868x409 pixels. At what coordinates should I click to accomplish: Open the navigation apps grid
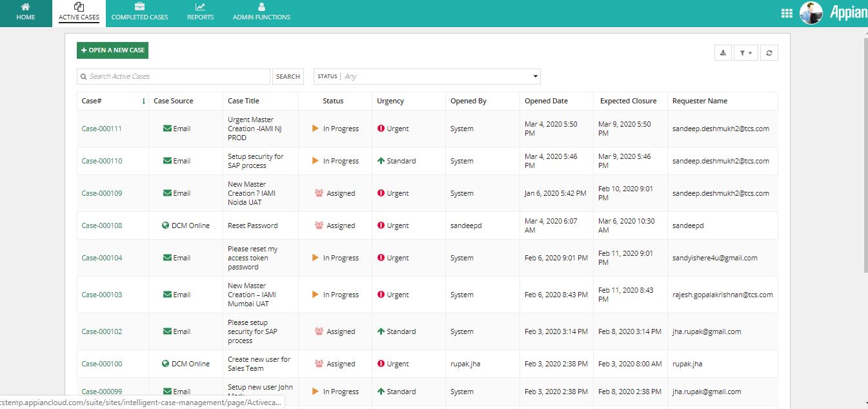tap(787, 12)
